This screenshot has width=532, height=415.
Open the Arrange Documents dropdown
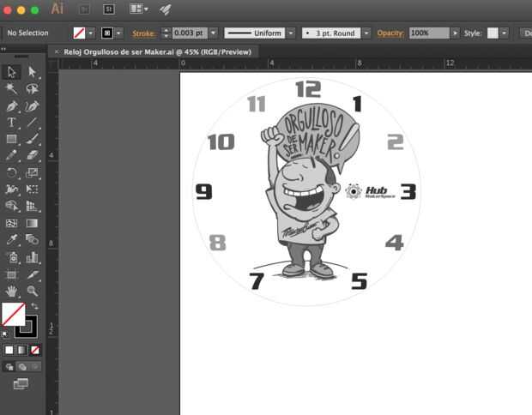(x=139, y=9)
